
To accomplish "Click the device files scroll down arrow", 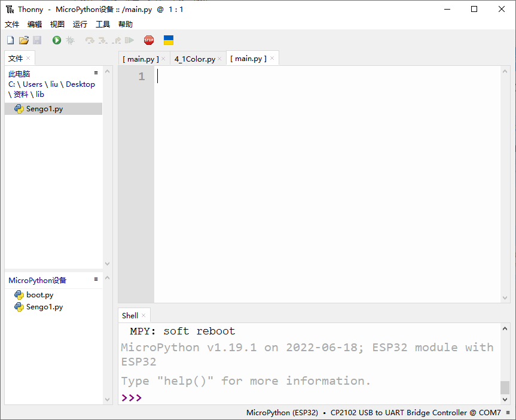I will click(107, 399).
